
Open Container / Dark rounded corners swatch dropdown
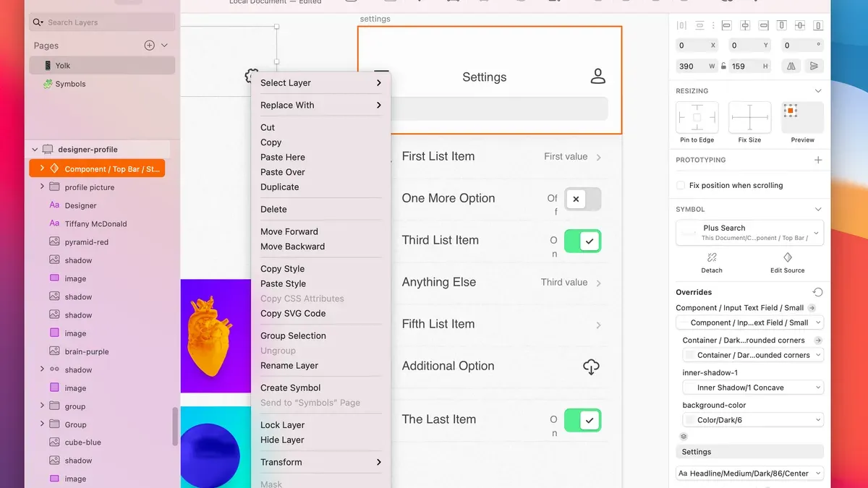coord(752,355)
